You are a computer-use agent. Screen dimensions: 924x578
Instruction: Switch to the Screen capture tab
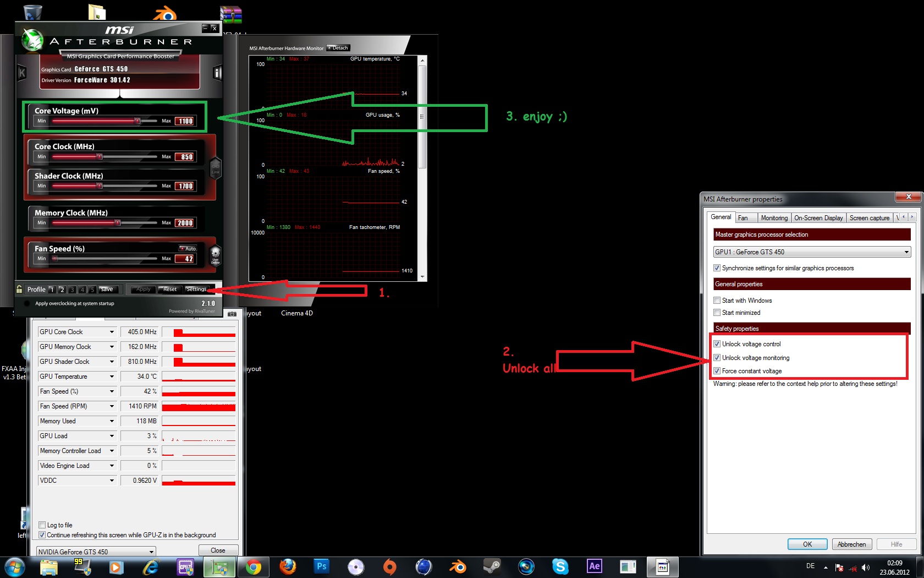click(x=869, y=218)
